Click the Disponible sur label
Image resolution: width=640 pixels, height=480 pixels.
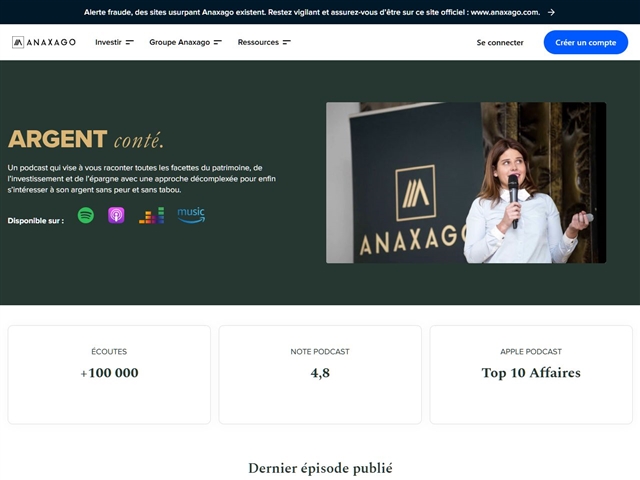click(x=36, y=221)
